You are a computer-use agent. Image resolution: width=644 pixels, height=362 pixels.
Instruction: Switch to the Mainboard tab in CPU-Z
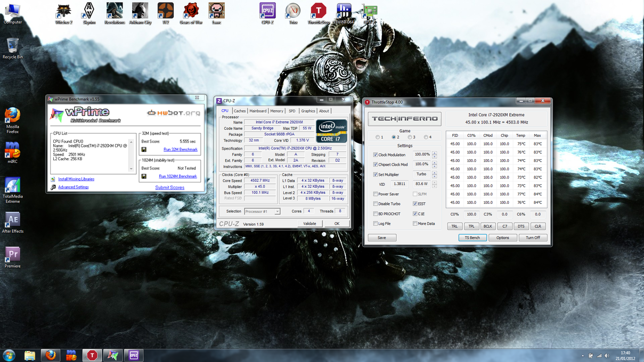click(x=258, y=111)
